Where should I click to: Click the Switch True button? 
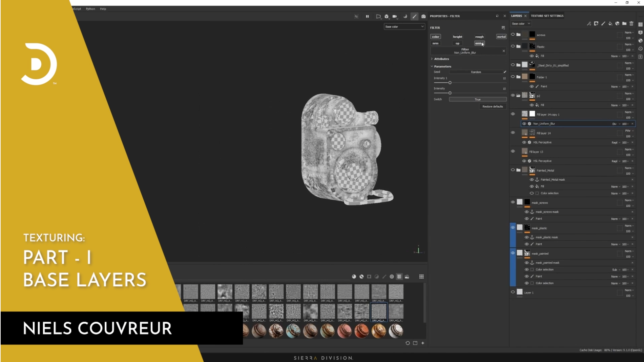point(478,99)
